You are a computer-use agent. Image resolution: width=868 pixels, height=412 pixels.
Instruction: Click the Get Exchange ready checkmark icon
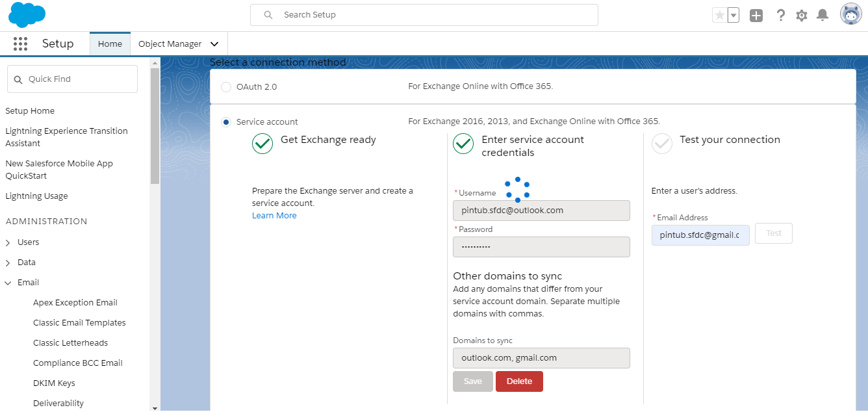[x=262, y=144]
